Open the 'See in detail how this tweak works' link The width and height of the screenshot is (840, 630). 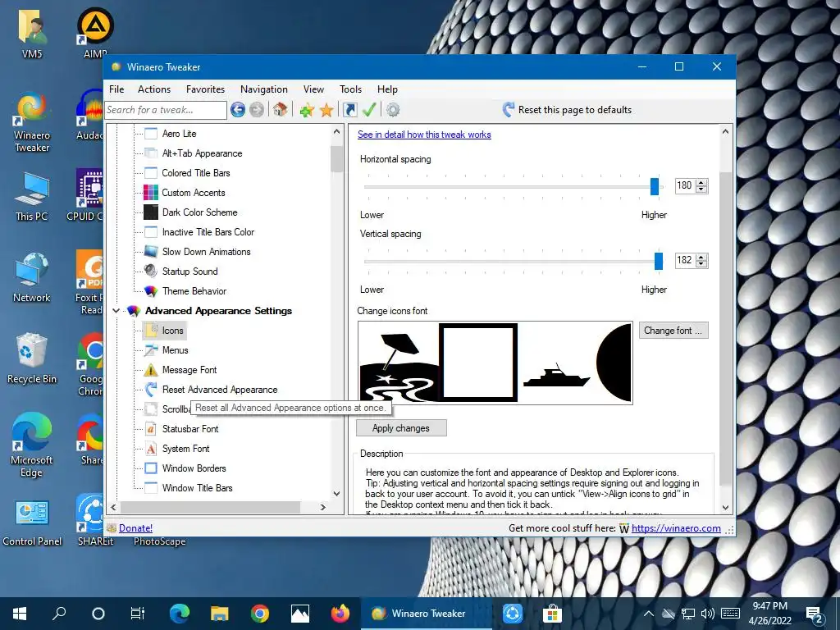pos(424,135)
